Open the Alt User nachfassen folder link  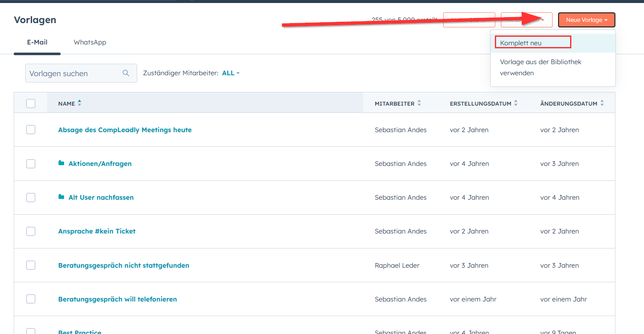pyautogui.click(x=101, y=197)
